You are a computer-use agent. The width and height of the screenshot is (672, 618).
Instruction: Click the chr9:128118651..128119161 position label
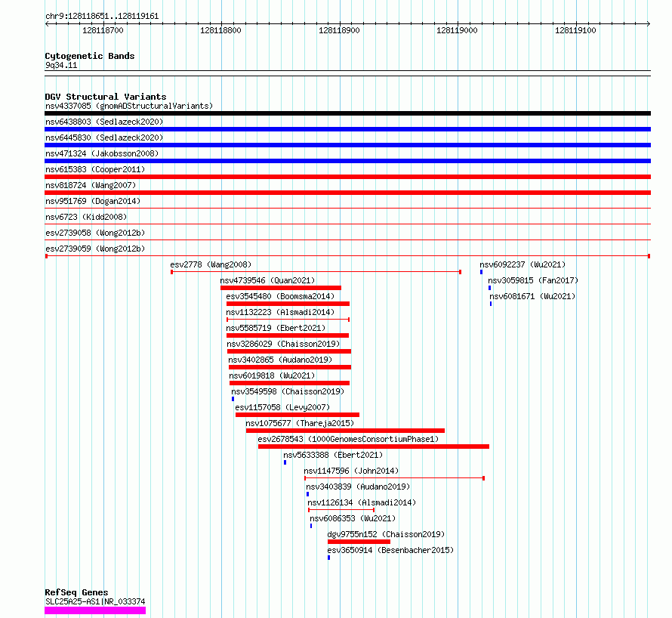point(102,17)
